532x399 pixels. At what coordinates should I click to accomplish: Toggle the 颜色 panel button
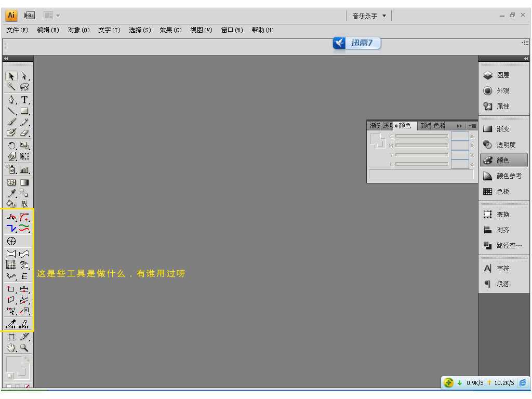503,160
